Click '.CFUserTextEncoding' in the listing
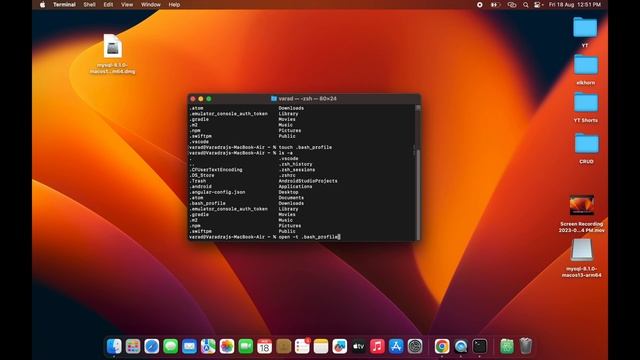Image resolution: width=640 pixels, height=360 pixels. point(216,170)
